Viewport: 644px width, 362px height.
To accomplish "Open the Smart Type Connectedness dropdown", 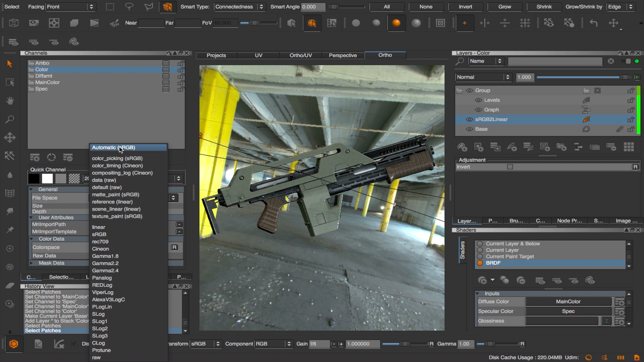I will [239, 7].
